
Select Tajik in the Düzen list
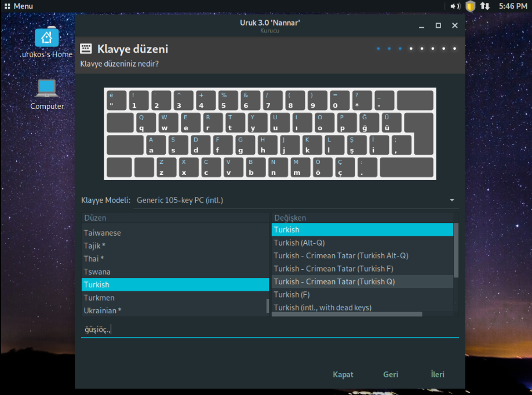(x=175, y=246)
